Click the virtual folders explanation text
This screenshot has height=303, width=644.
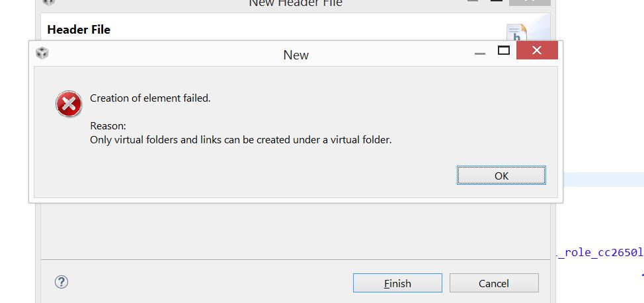(241, 140)
